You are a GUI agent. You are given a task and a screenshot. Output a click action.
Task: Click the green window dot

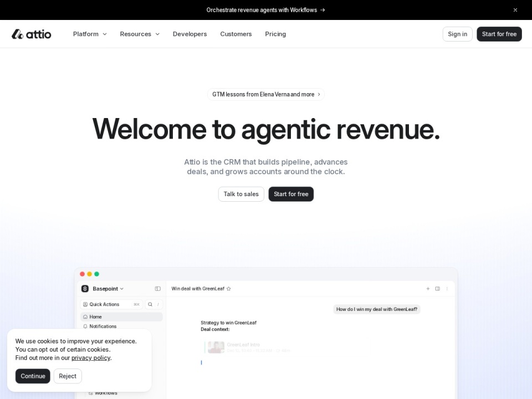pyautogui.click(x=96, y=274)
